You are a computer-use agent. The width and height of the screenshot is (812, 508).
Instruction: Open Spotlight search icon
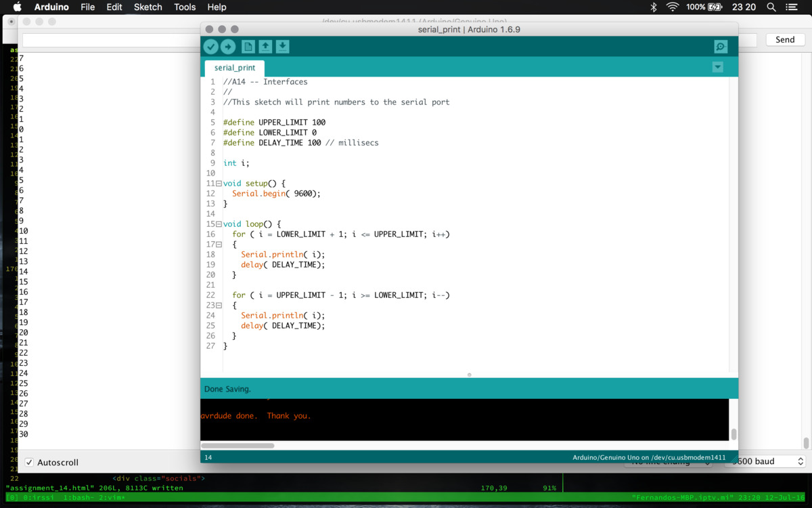coord(771,7)
